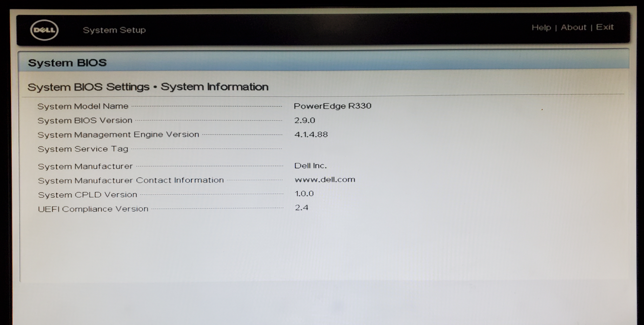
Task: Select System Management Engine Version label
Action: pos(119,135)
